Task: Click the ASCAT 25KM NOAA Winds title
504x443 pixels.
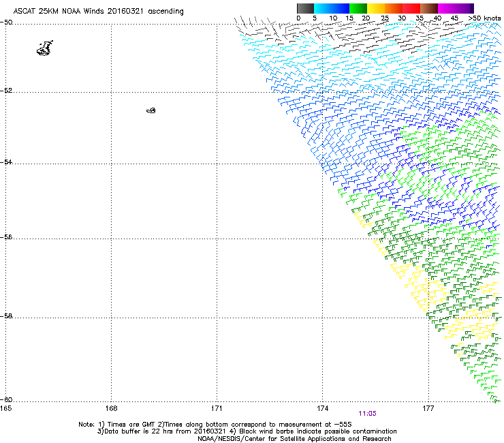Action: point(98,11)
